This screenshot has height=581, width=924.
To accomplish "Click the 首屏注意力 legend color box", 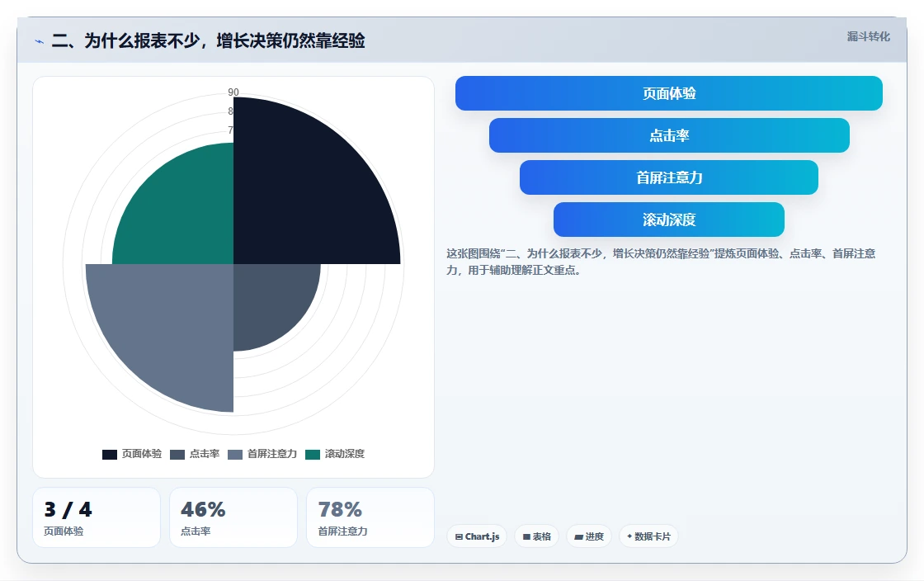I will [235, 454].
